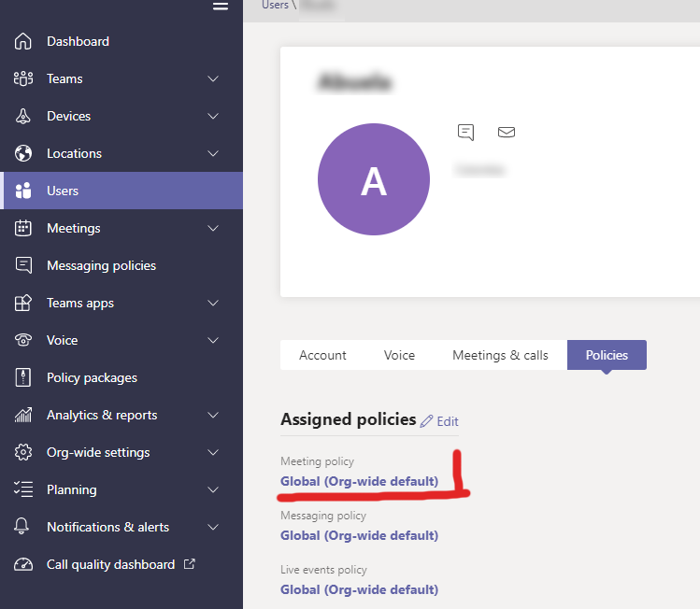Expand the Devices menu chevron
The height and width of the screenshot is (609, 700).
click(x=213, y=116)
